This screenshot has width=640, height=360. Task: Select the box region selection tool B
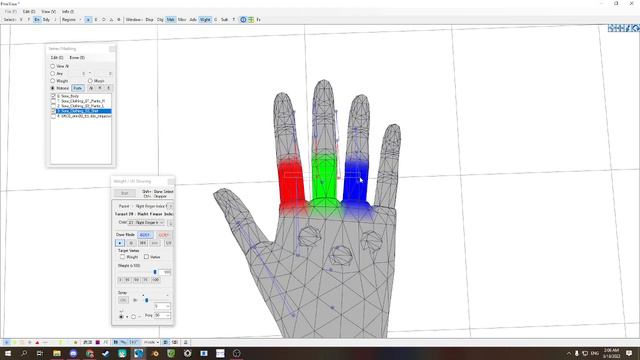point(96,20)
